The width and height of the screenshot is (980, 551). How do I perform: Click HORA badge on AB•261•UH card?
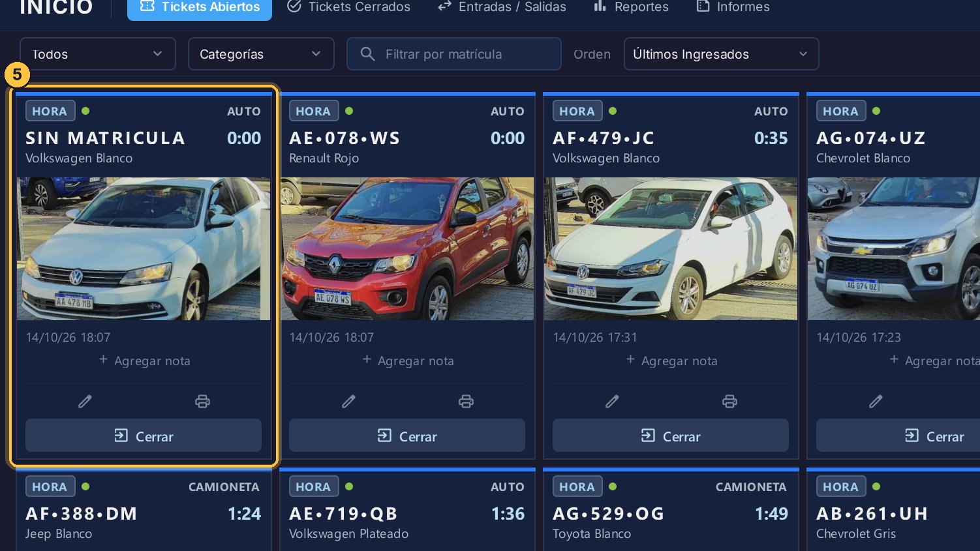(x=841, y=486)
